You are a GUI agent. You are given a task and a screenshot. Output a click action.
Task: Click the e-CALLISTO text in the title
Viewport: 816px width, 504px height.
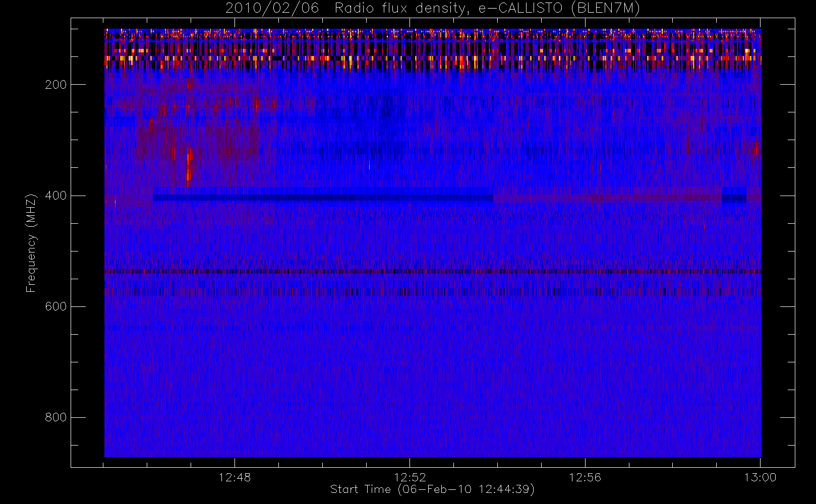click(x=519, y=9)
